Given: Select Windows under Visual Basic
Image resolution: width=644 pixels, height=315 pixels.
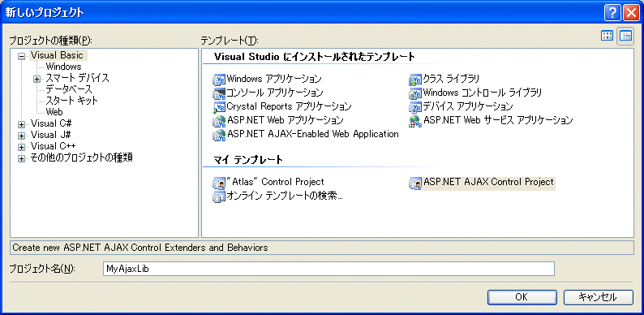Looking at the screenshot, I should point(63,67).
